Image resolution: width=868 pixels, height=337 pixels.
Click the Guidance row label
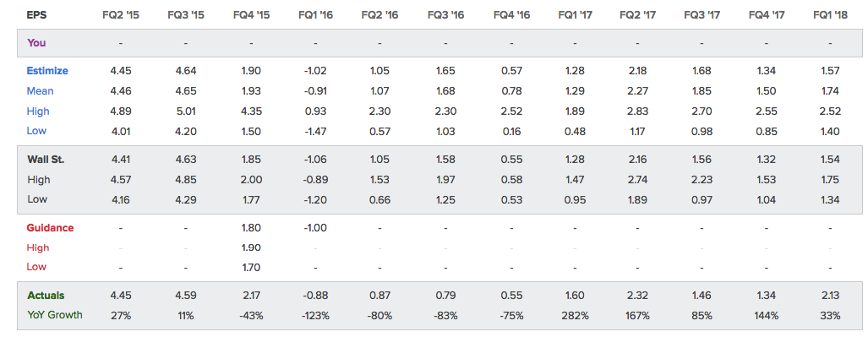[50, 227]
